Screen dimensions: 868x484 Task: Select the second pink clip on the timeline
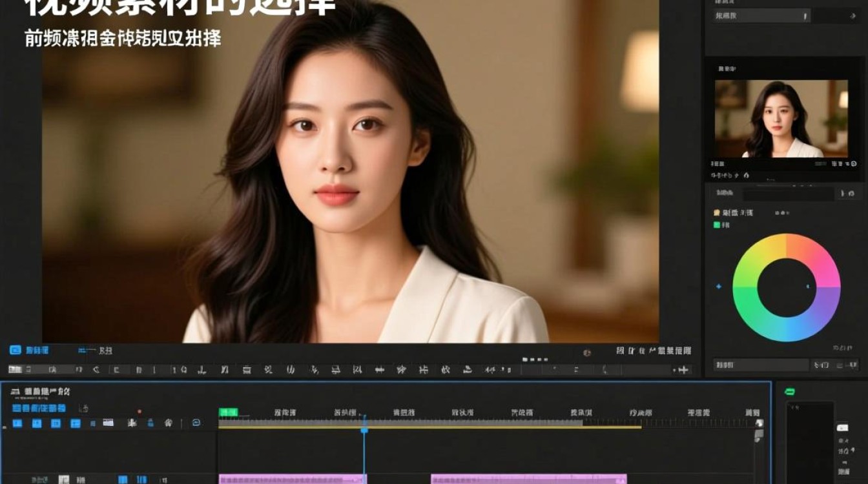[x=529, y=479]
